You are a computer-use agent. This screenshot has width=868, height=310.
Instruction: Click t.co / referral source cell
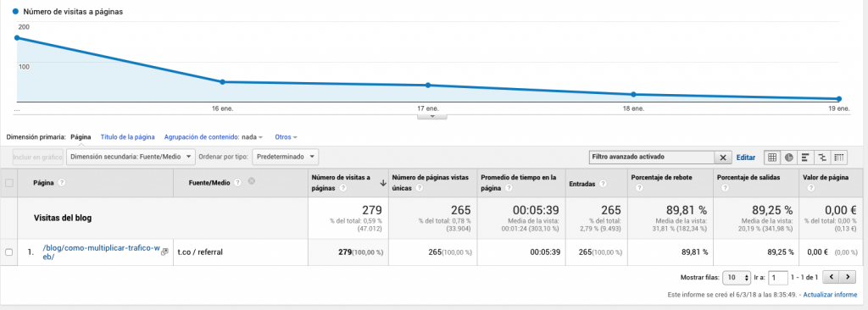click(200, 252)
